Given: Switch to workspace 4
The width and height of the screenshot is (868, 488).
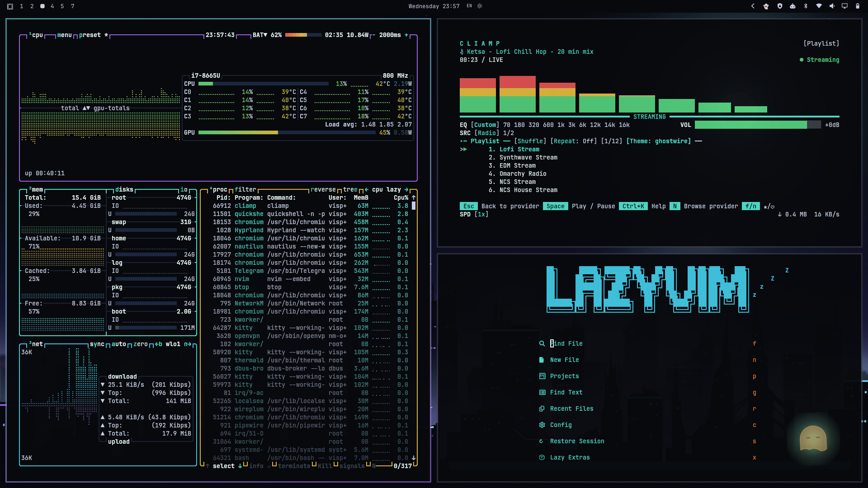Looking at the screenshot, I should [52, 6].
